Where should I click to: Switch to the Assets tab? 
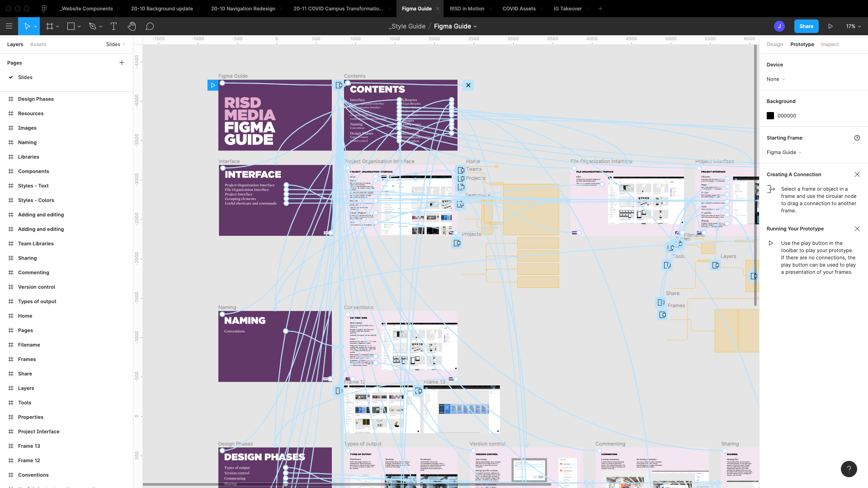tap(38, 44)
